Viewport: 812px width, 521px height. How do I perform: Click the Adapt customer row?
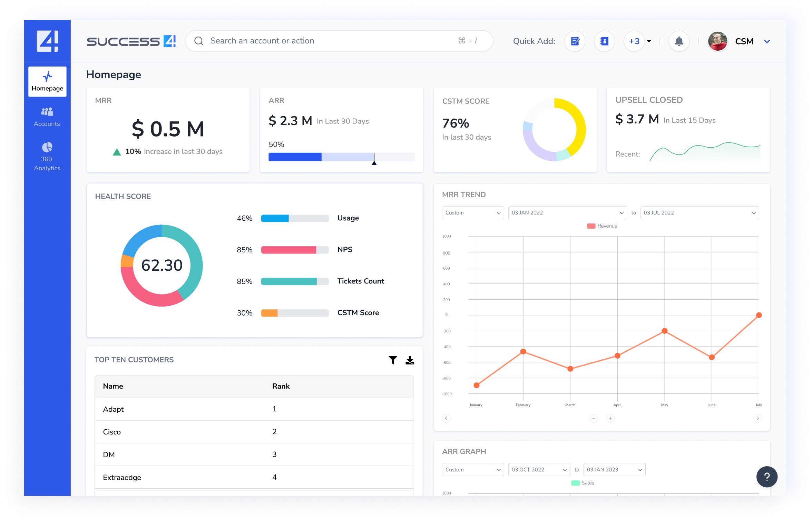[113, 409]
